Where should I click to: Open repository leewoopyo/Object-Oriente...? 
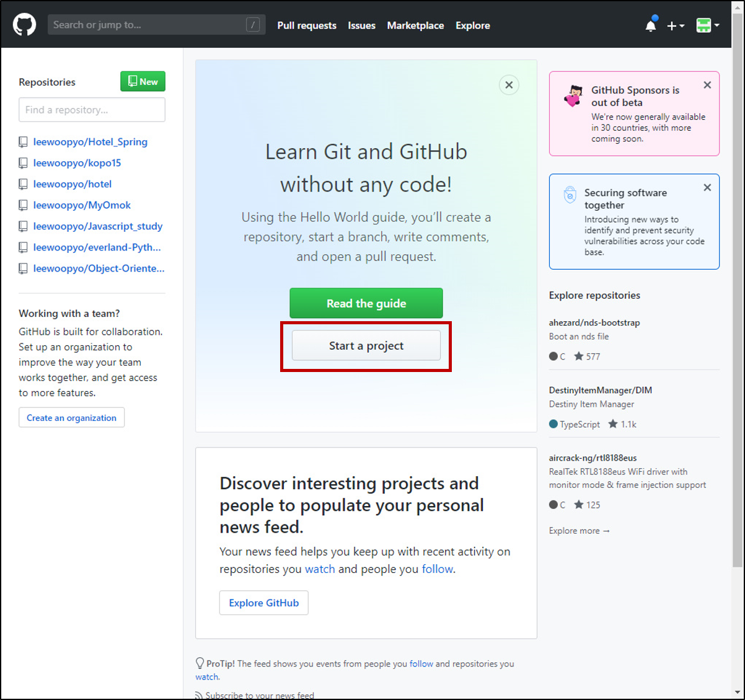tap(99, 268)
